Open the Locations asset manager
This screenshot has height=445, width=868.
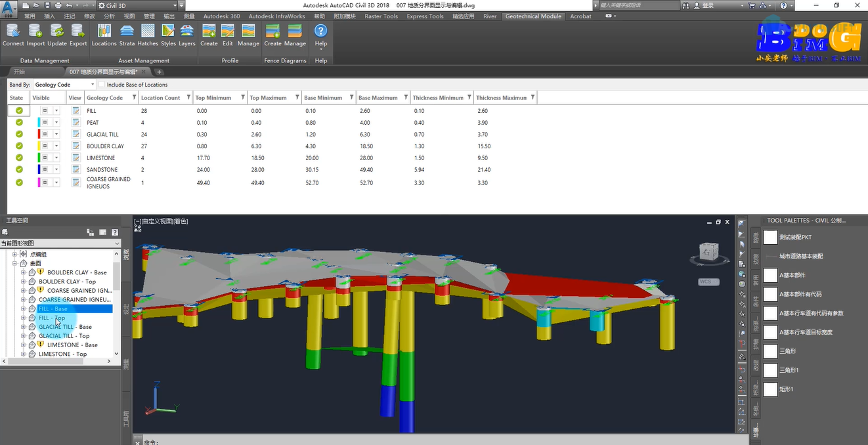104,35
